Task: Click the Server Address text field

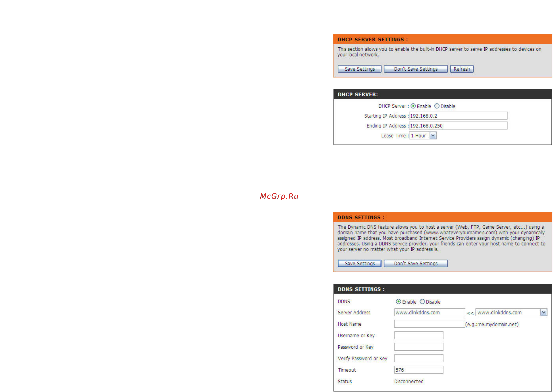Action: [430, 312]
